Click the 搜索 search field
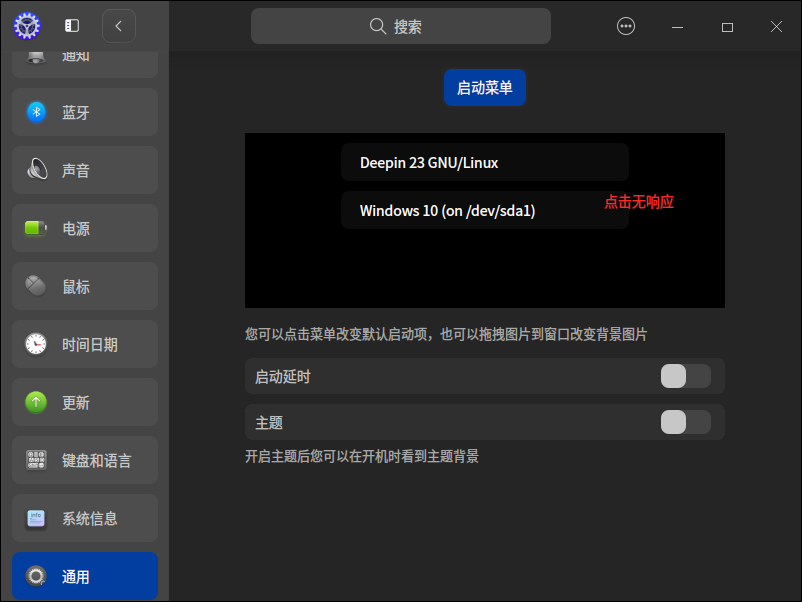Image resolution: width=802 pixels, height=602 pixels. tap(400, 26)
